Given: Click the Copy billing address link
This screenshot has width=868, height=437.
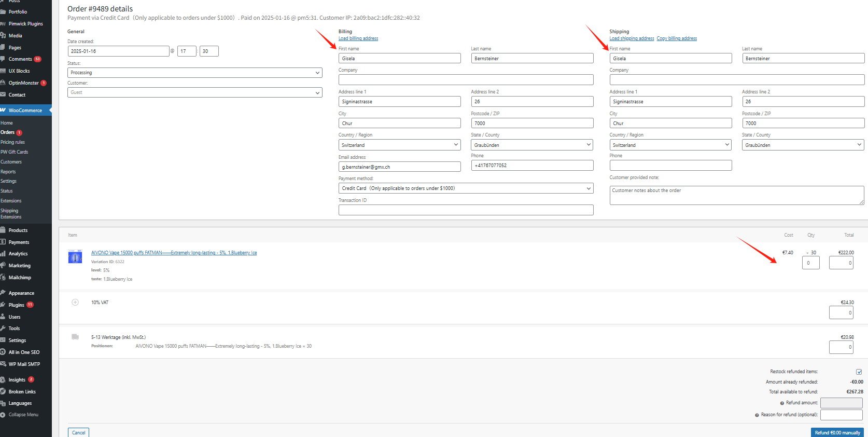Looking at the screenshot, I should [677, 38].
